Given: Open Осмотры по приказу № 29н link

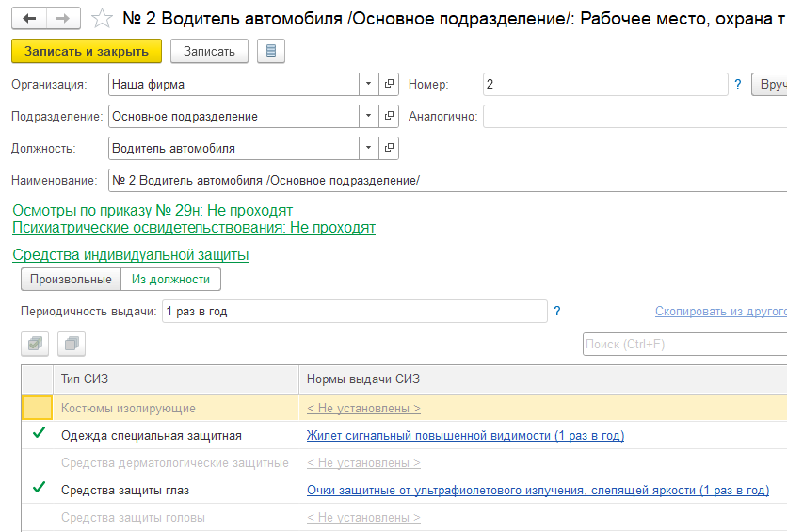Looking at the screenshot, I should click(153, 210).
